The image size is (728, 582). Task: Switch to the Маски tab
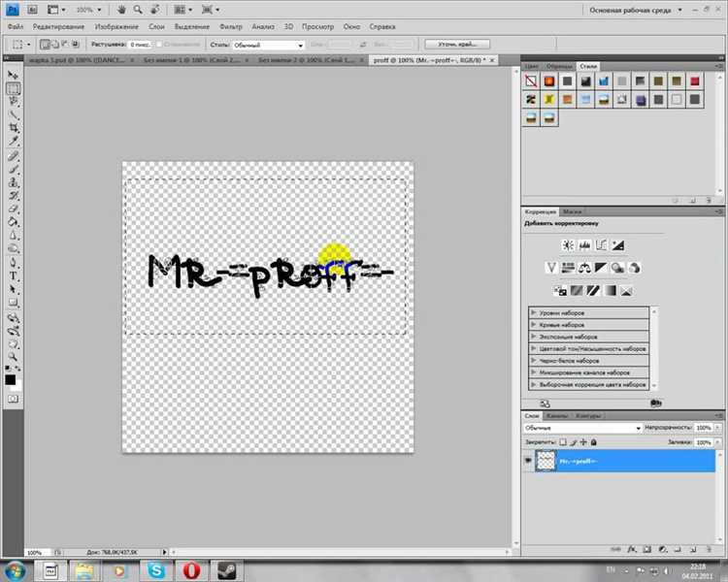coord(572,210)
